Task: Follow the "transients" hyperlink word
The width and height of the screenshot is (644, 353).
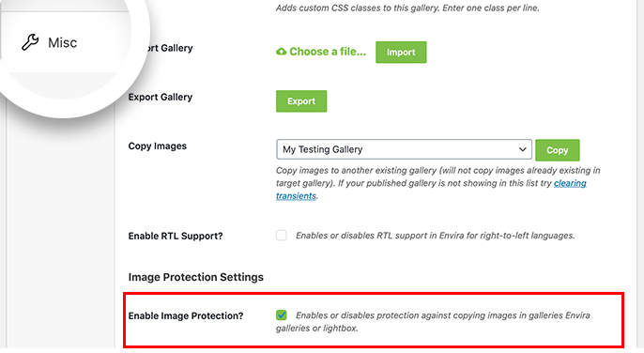Action: (x=296, y=196)
